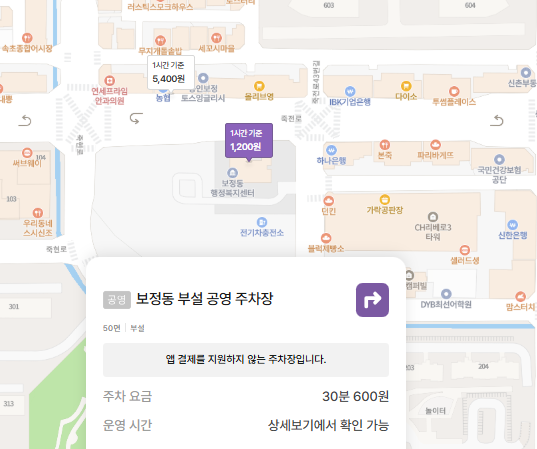Viewport: 537px width, 449px height.
Task: Tap the 써브웨이 restaurant icon
Action: tap(27, 152)
